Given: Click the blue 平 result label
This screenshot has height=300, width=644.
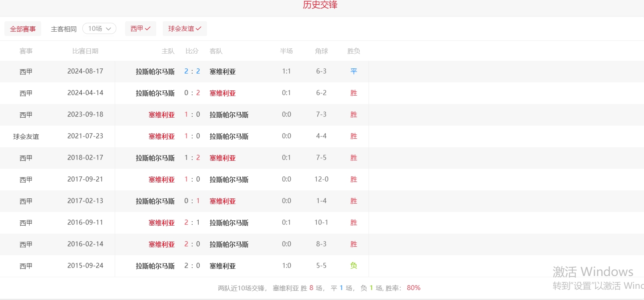Looking at the screenshot, I should (x=353, y=72).
